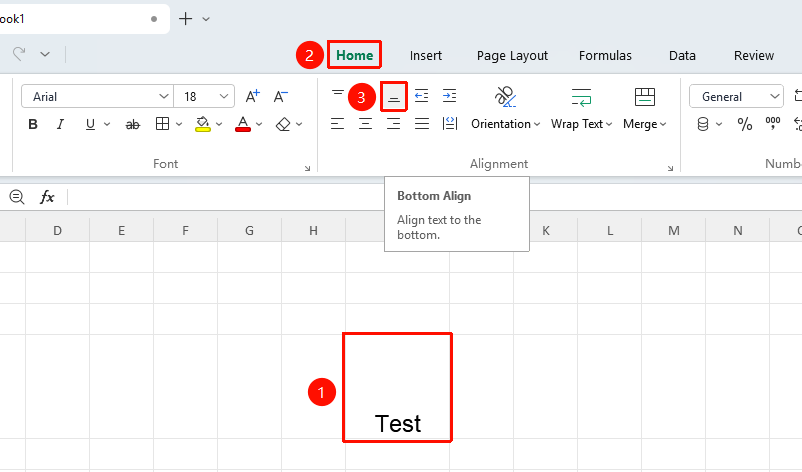The width and height of the screenshot is (802, 472).
Task: Apply yellow fill color to cell
Action: [x=203, y=124]
